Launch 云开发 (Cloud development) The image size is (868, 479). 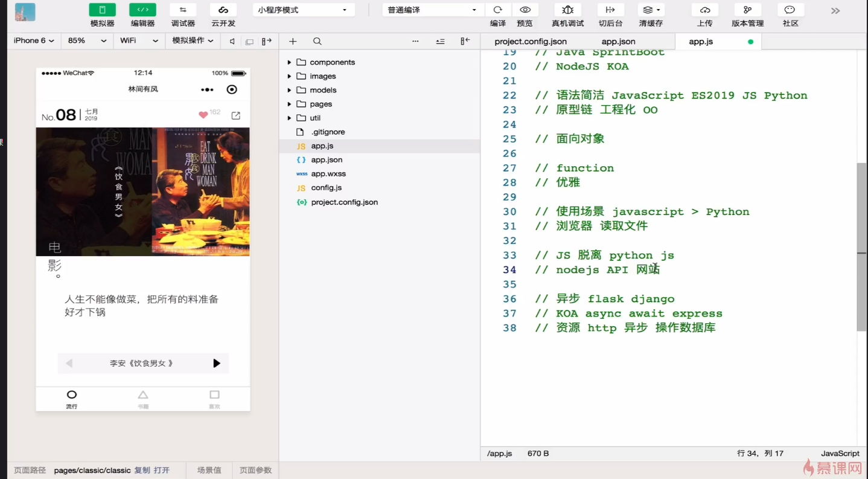tap(222, 14)
